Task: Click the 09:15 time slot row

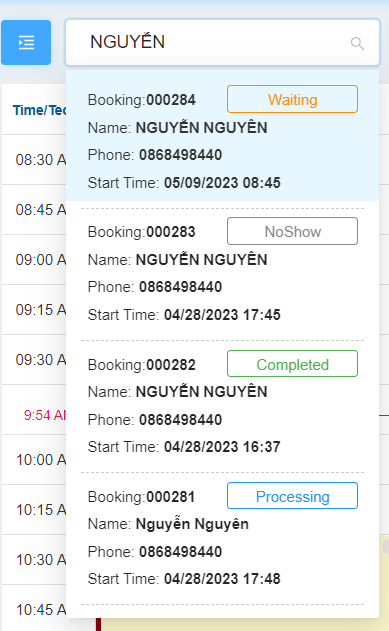Action: point(34,309)
